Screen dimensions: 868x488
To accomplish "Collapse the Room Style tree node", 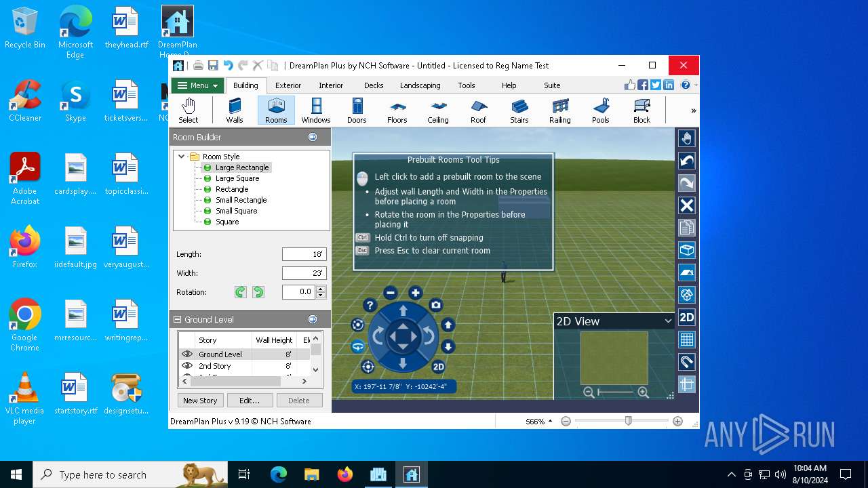I will [181, 157].
